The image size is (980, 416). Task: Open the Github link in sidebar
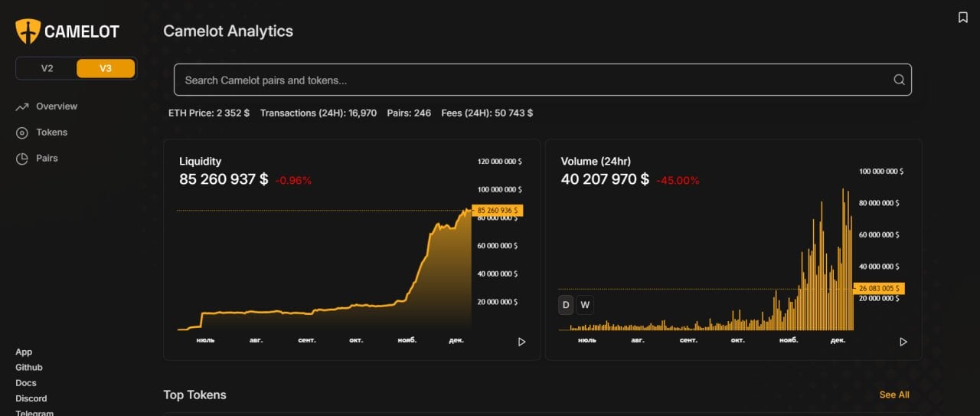[29, 368]
